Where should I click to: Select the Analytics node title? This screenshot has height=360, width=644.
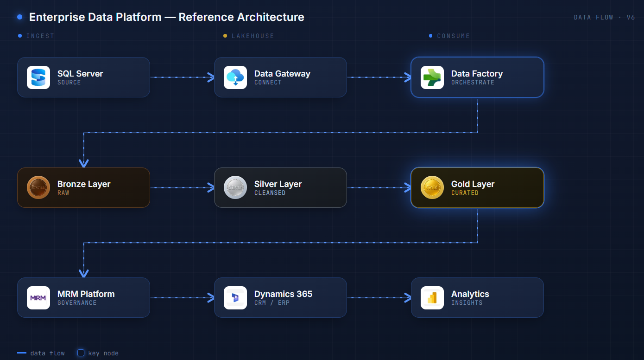(x=470, y=294)
